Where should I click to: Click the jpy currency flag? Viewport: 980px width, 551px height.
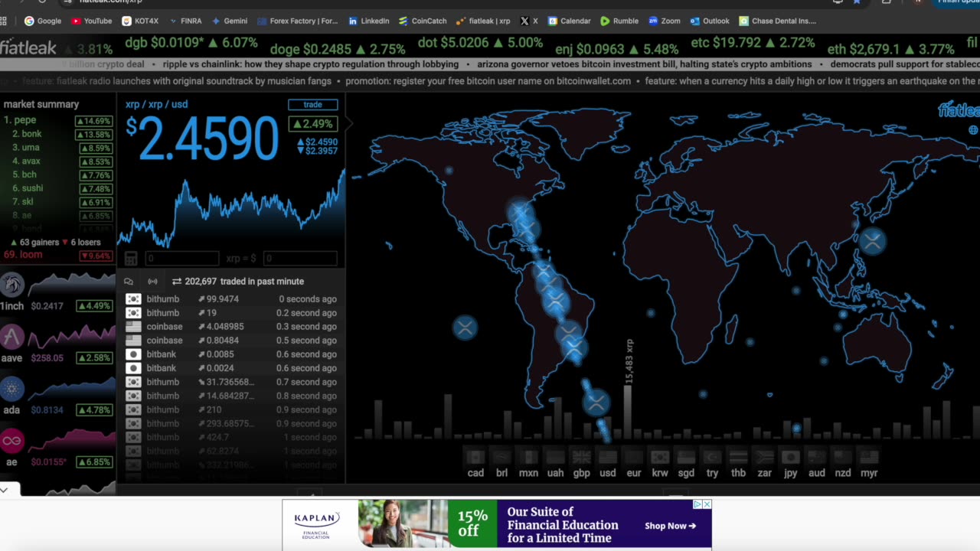pos(790,457)
